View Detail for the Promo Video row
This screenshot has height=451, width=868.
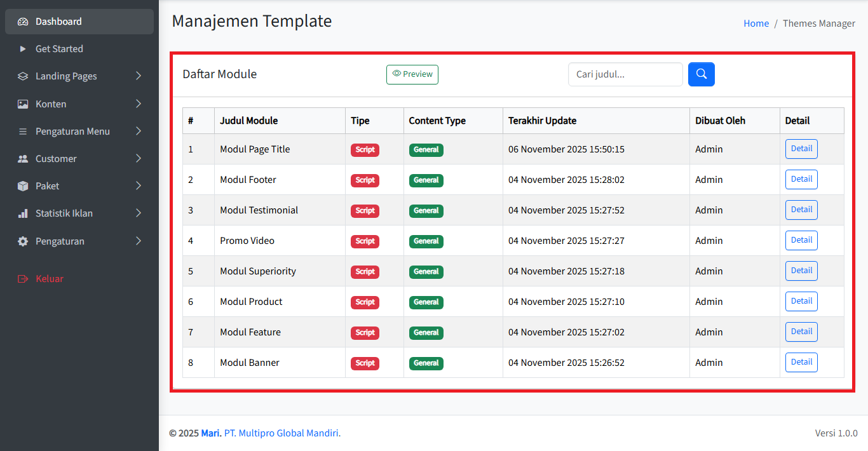[801, 240]
